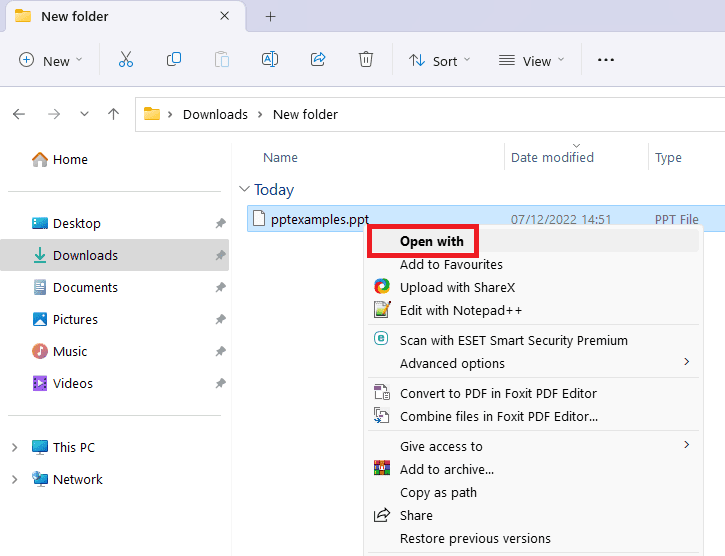Screen dimensions: 725x556
Task: Expand the Network tree node
Action: pos(15,479)
